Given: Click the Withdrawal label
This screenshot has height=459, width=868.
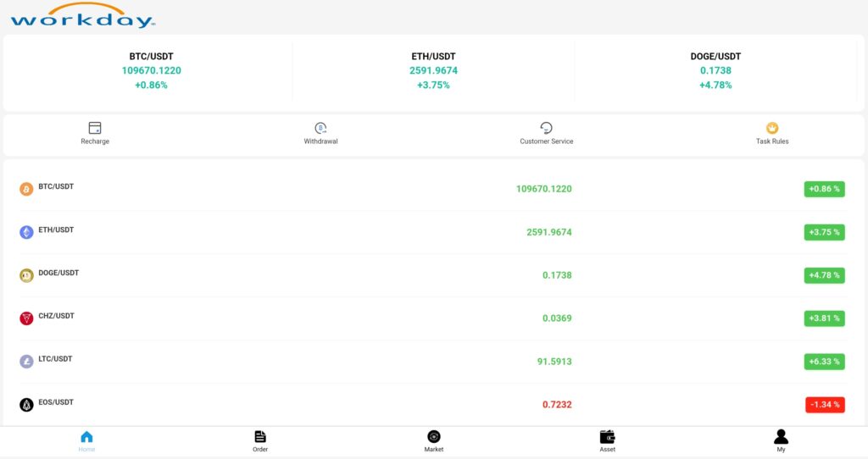Looking at the screenshot, I should click(x=320, y=141).
